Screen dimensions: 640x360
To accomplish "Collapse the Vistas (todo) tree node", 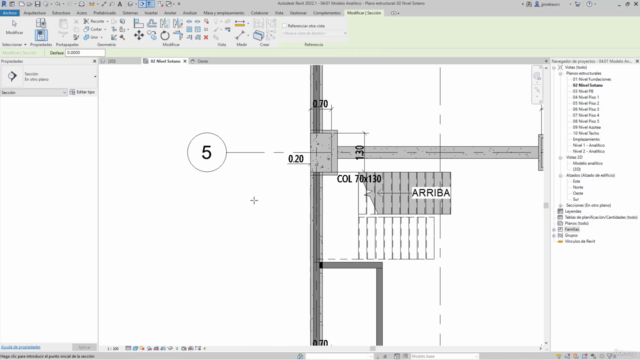I will click(x=554, y=67).
